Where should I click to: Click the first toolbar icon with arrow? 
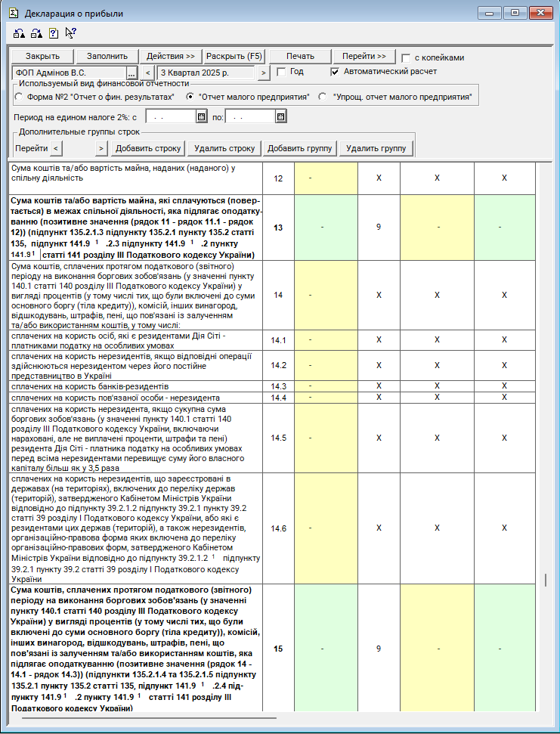pos(19,33)
